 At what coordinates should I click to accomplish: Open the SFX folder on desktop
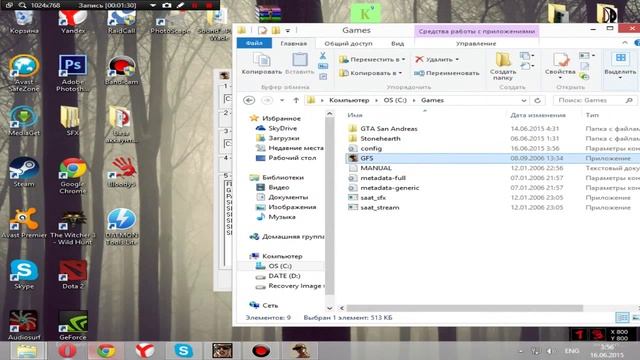pos(72,120)
